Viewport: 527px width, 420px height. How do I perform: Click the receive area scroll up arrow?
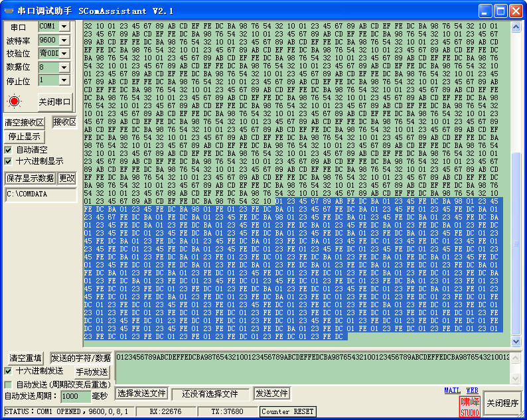coord(516,27)
